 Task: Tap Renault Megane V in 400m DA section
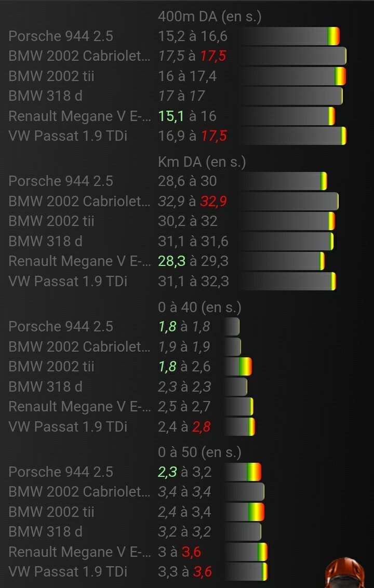(x=79, y=116)
